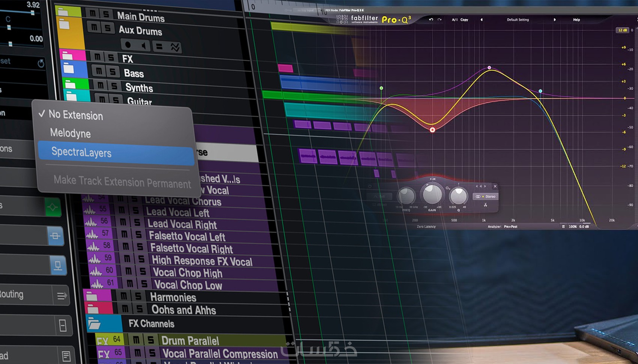
Task: Click the A/B compare button
Action: pyautogui.click(x=454, y=20)
